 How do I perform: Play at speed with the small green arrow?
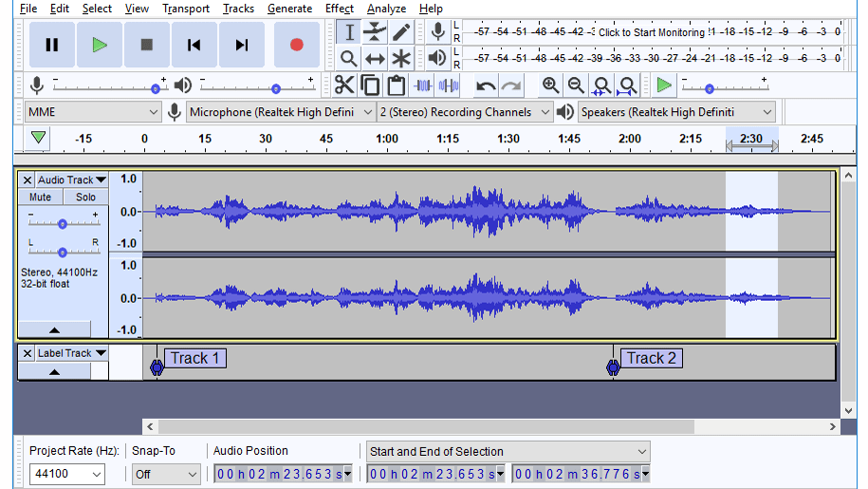664,85
